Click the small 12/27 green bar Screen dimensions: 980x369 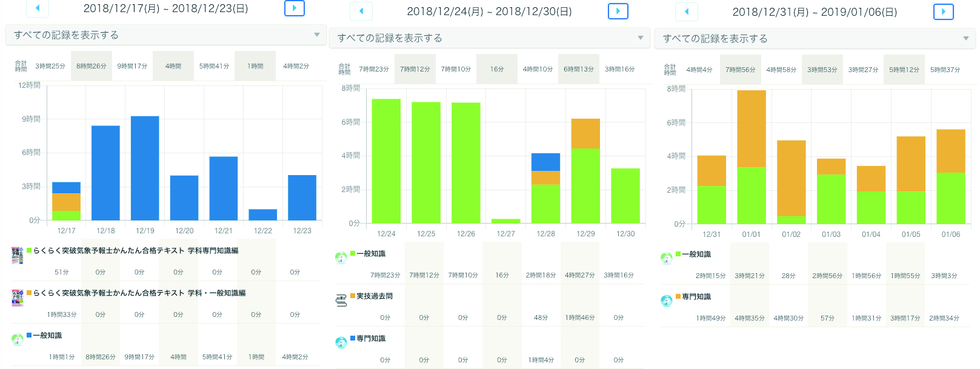505,221
